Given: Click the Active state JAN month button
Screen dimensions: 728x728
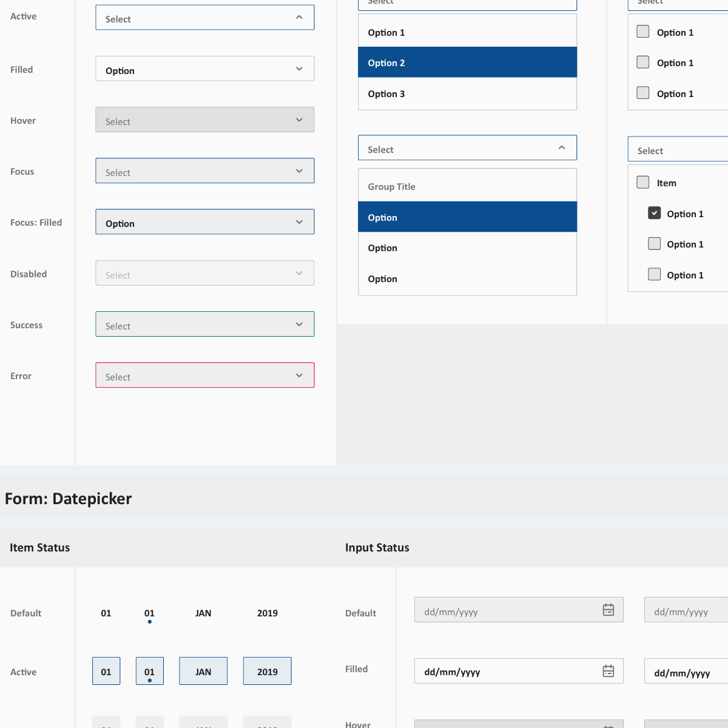Looking at the screenshot, I should pyautogui.click(x=203, y=671).
